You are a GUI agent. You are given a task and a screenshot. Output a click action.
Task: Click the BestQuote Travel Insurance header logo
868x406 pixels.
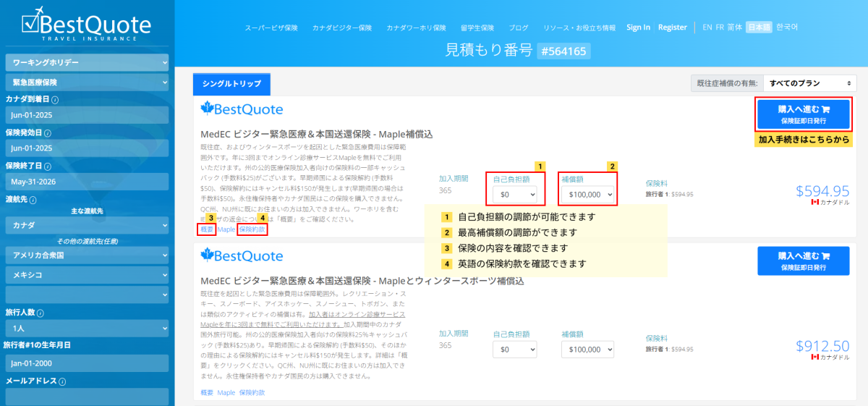(86, 25)
